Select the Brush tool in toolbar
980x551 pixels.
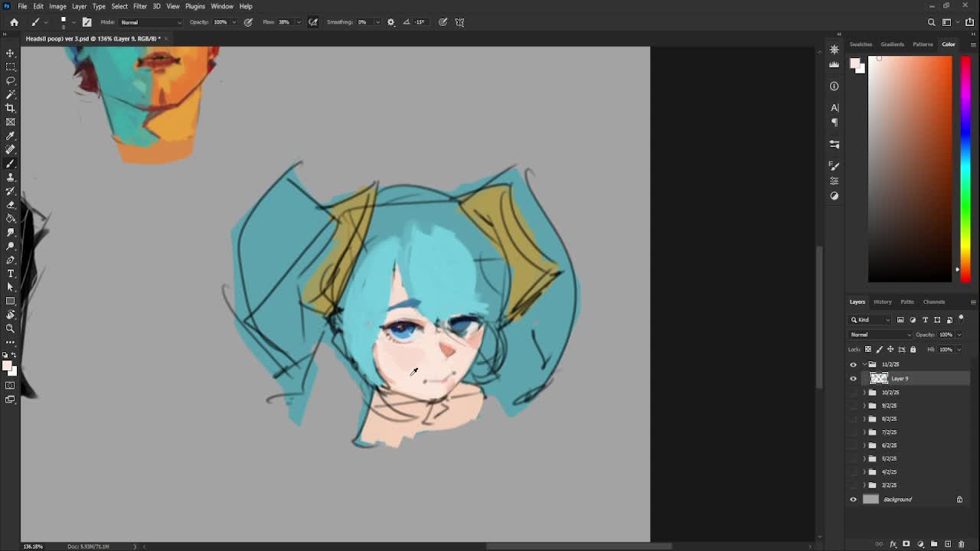point(11,163)
